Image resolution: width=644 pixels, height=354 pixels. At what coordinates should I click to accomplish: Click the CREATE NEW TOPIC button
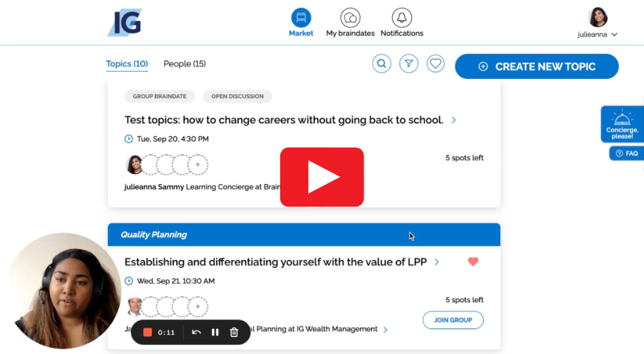[x=536, y=66]
